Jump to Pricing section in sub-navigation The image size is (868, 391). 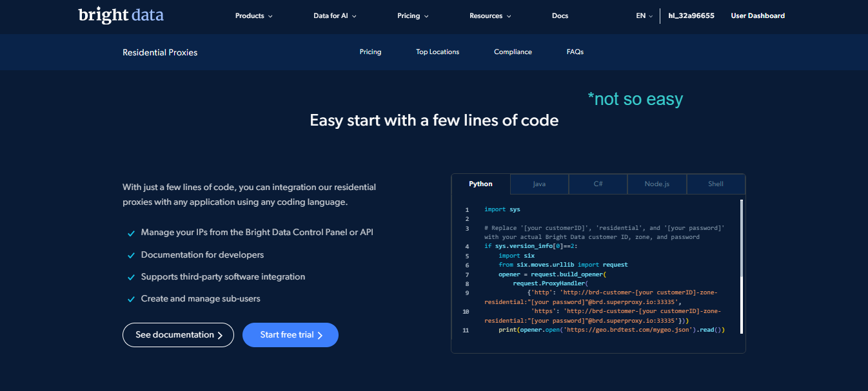coord(370,52)
